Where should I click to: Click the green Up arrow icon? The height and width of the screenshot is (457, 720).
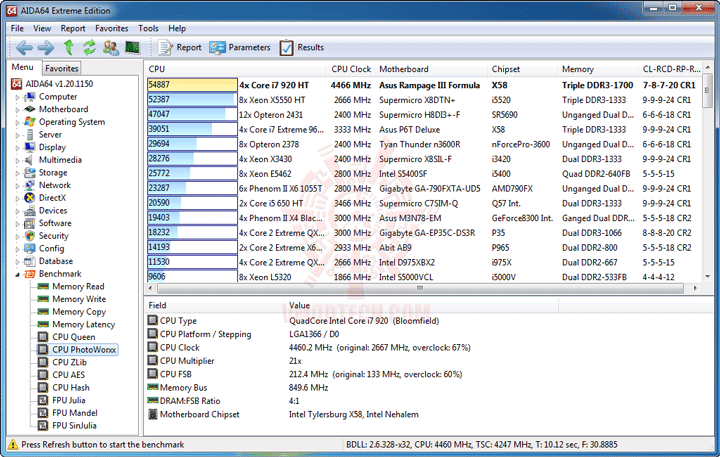pyautogui.click(x=68, y=47)
